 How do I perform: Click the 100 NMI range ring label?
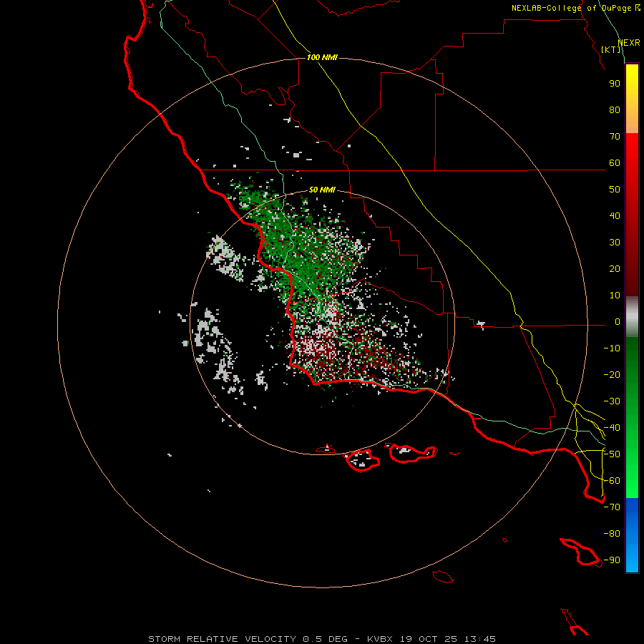[x=322, y=57]
